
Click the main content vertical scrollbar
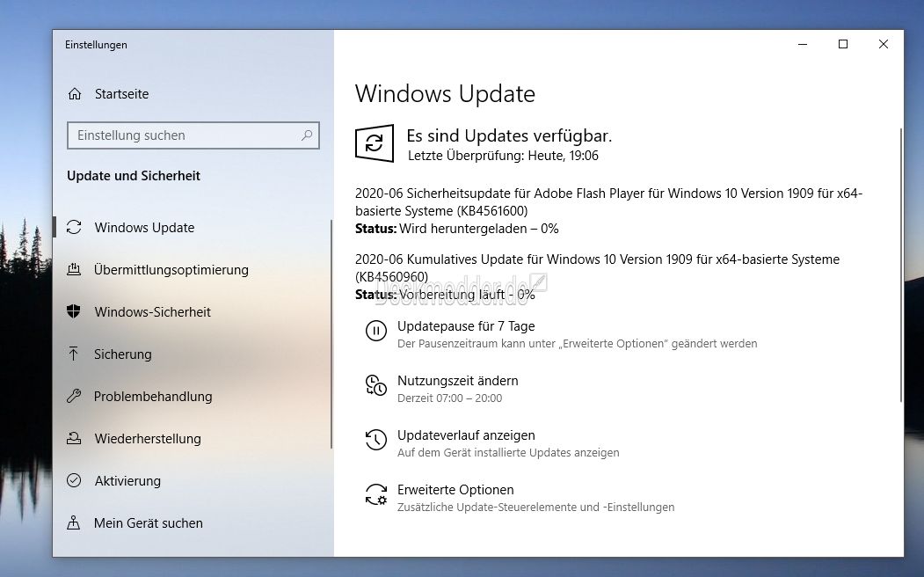point(900,266)
